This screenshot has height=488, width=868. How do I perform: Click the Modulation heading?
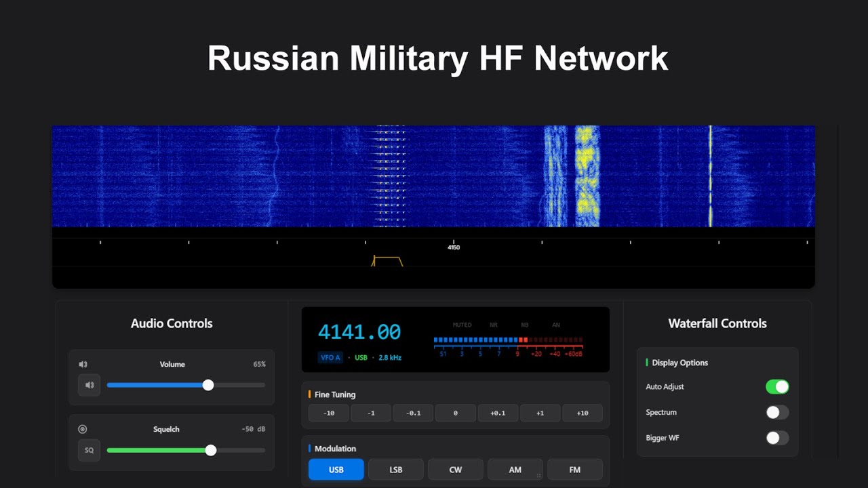(335, 449)
